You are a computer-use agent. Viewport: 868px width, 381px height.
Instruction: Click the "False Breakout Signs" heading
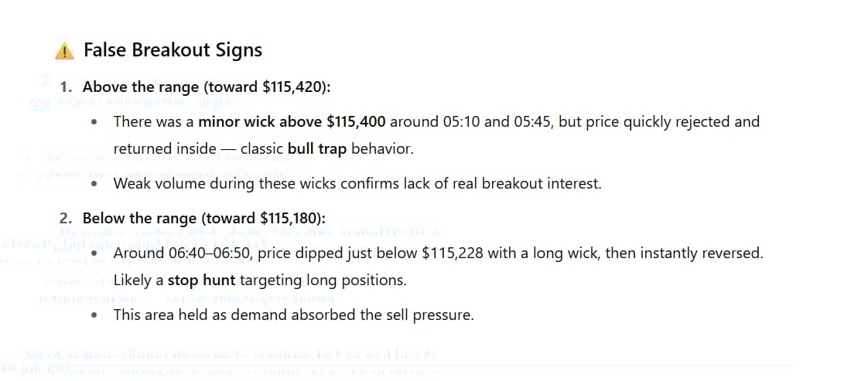(173, 50)
